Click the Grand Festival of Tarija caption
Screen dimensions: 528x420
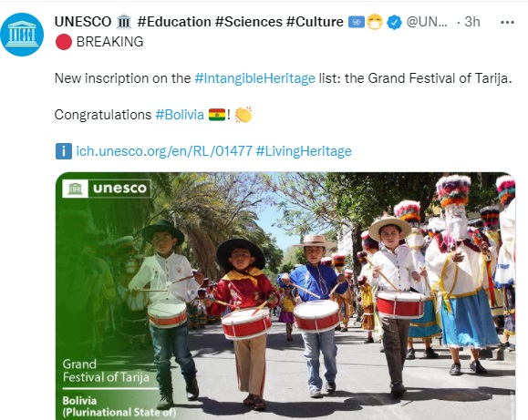pos(106,370)
